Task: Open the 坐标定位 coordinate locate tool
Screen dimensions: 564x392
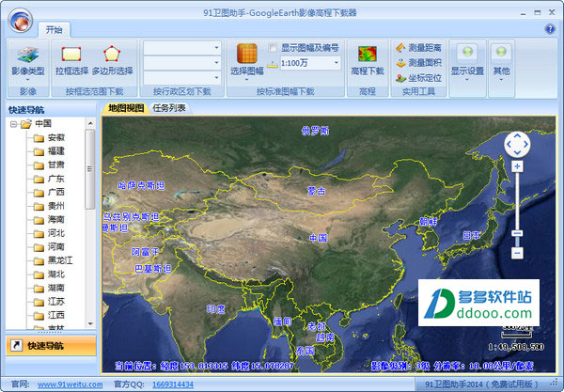Action: click(x=418, y=78)
